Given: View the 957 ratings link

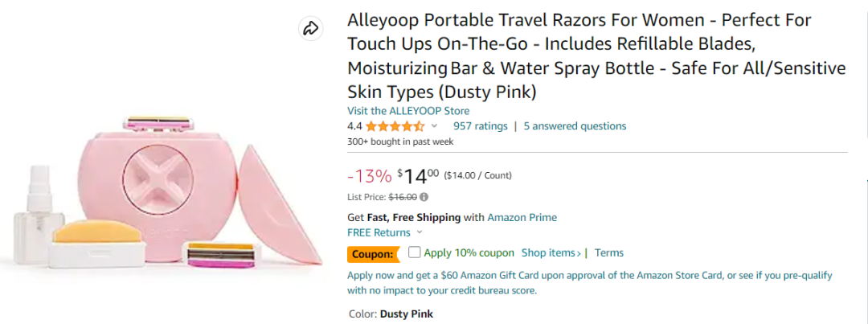Looking at the screenshot, I should coord(480,126).
